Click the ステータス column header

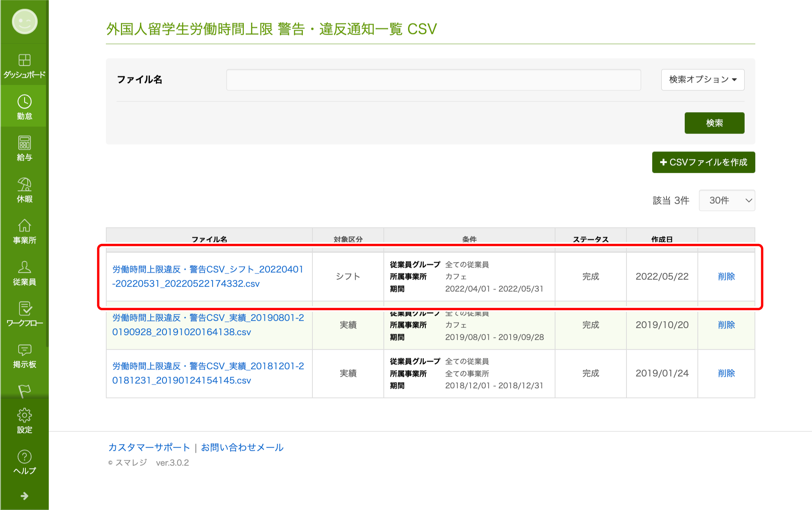click(591, 239)
